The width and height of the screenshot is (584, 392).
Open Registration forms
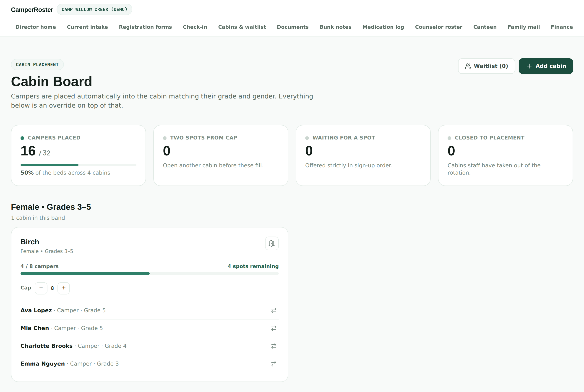tap(145, 27)
